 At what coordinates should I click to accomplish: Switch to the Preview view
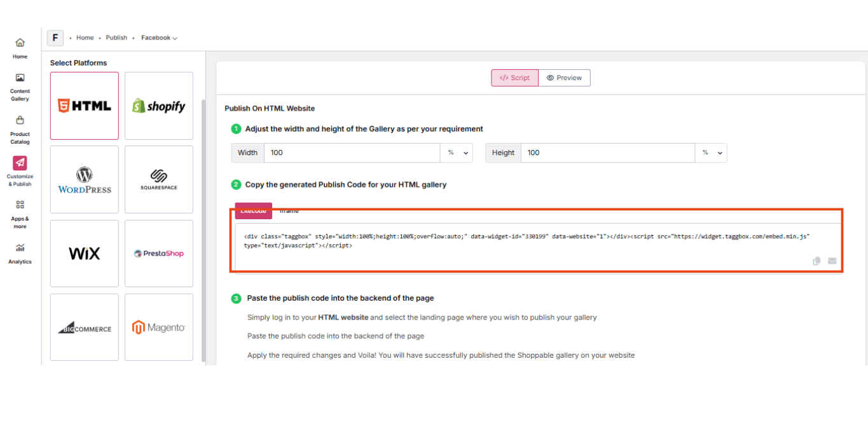pyautogui.click(x=565, y=78)
